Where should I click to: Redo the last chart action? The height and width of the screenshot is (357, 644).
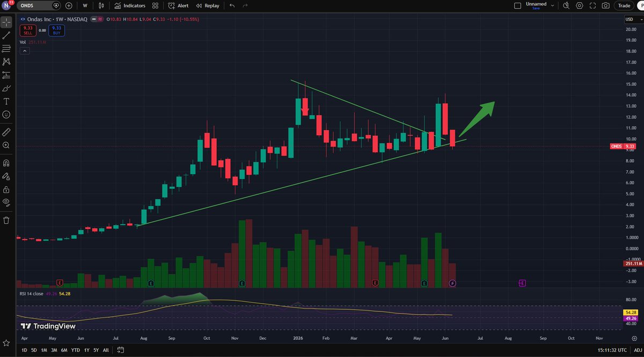pos(245,5)
